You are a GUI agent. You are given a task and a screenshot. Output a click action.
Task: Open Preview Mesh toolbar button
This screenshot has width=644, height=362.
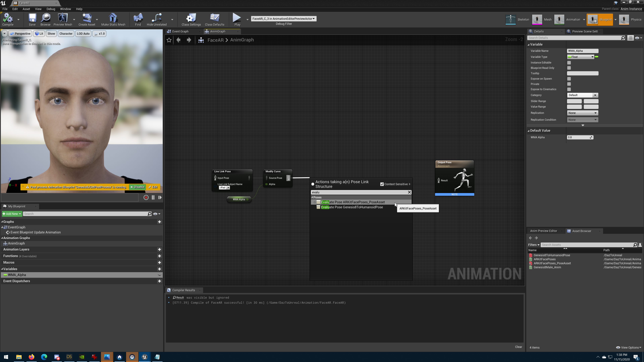[63, 19]
